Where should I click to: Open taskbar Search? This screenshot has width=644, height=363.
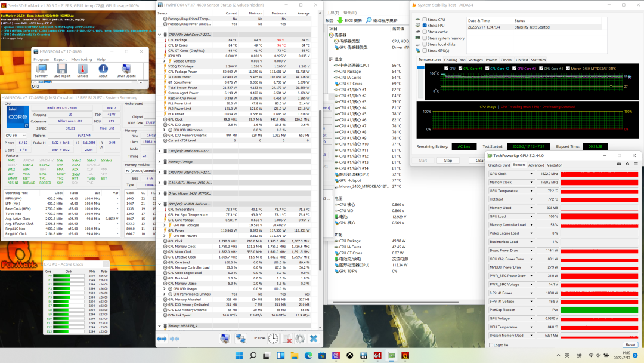pos(253,356)
